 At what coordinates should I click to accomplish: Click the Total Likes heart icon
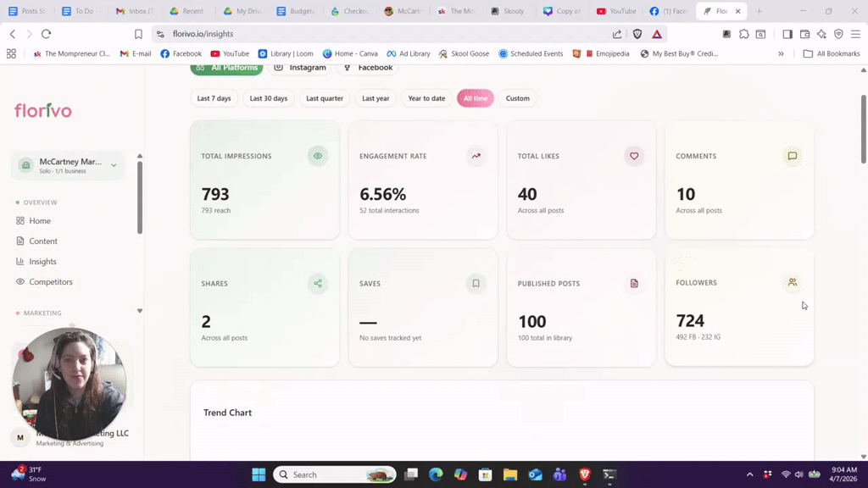point(634,156)
